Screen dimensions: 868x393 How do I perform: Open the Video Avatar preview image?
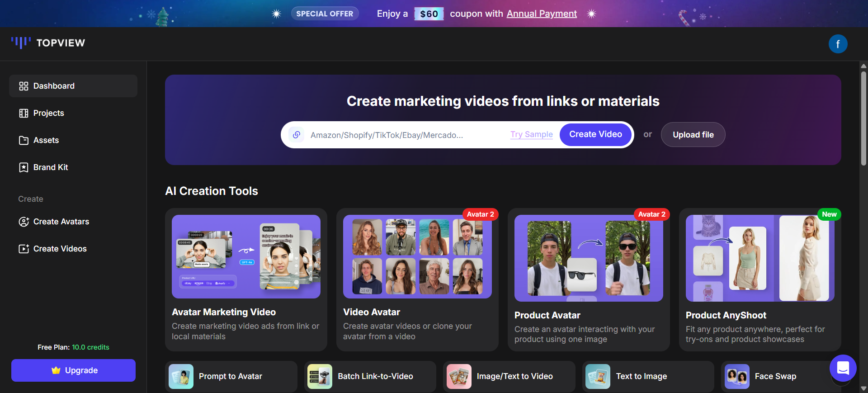point(417,256)
